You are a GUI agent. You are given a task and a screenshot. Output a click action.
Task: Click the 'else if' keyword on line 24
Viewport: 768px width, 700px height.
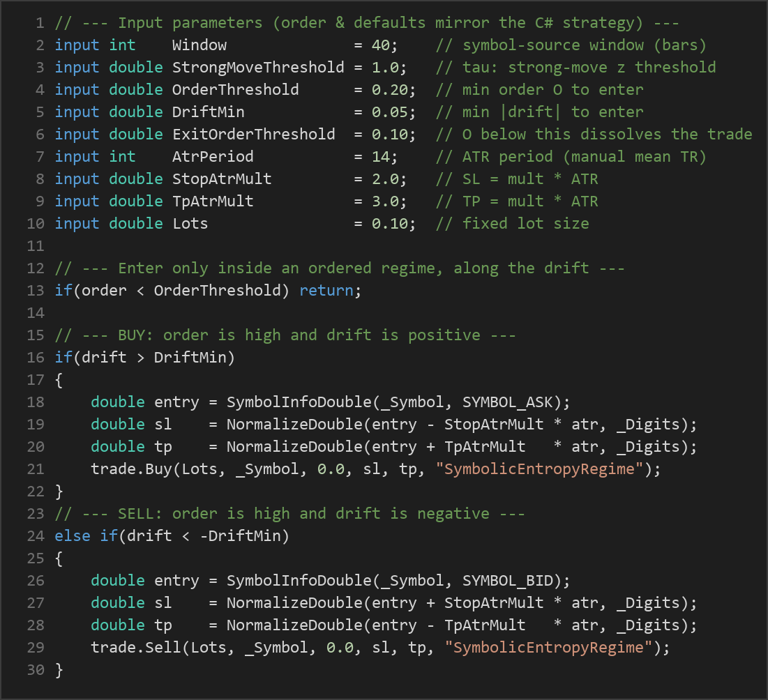click(x=86, y=535)
